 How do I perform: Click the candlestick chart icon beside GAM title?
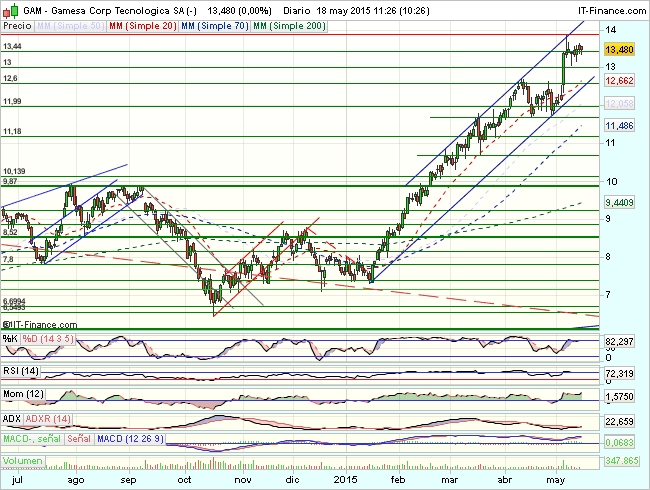tap(10, 10)
